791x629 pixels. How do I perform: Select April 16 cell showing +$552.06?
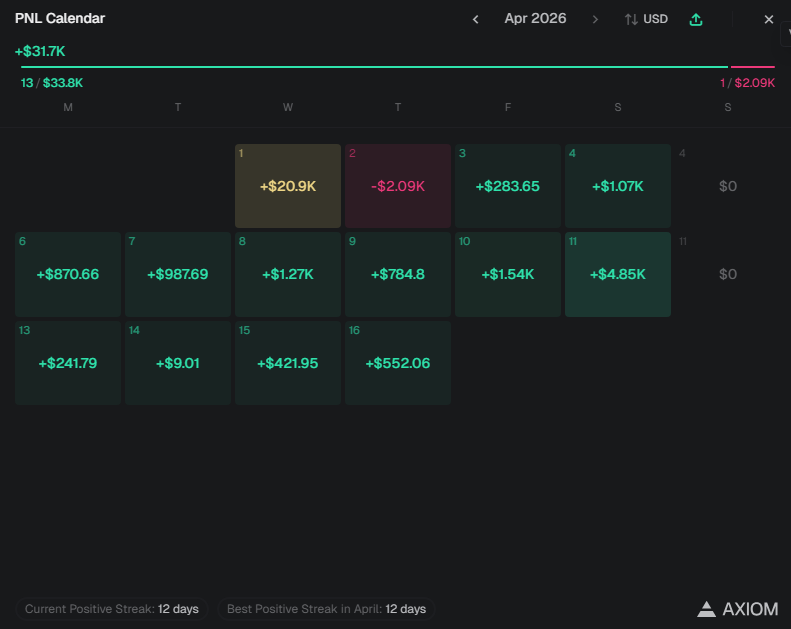coord(398,363)
